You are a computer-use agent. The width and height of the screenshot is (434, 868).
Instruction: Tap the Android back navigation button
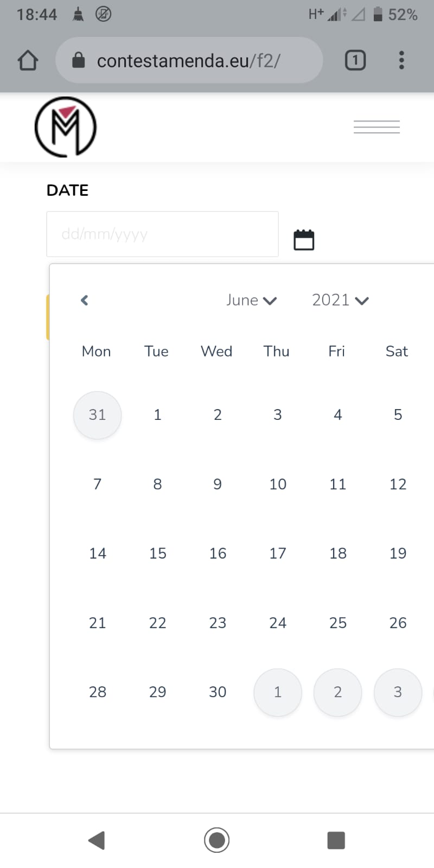tap(97, 840)
